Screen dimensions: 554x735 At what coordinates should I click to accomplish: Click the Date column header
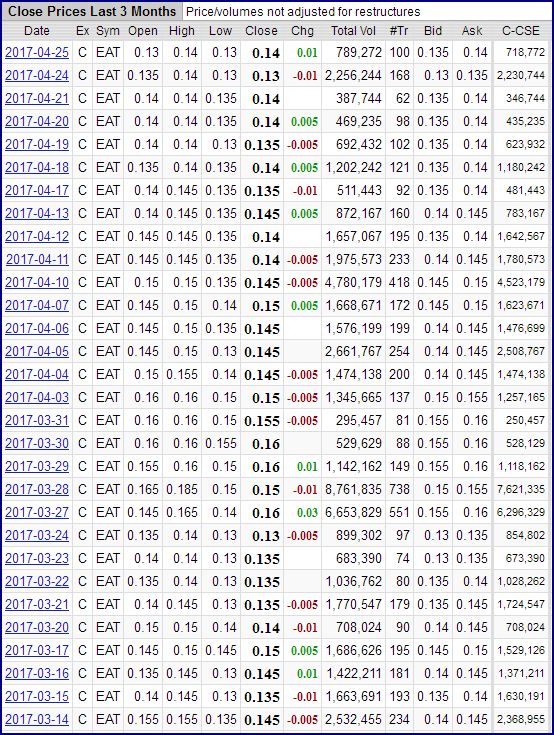37,30
